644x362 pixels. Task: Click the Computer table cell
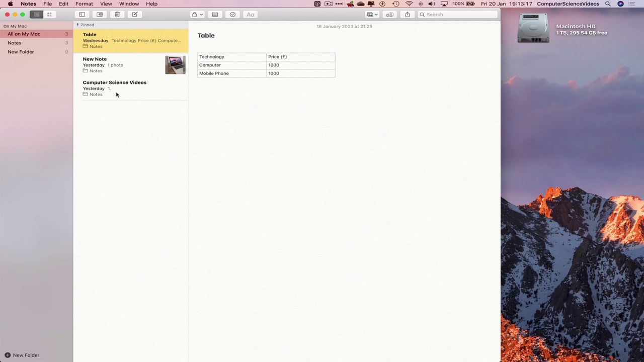tap(232, 65)
